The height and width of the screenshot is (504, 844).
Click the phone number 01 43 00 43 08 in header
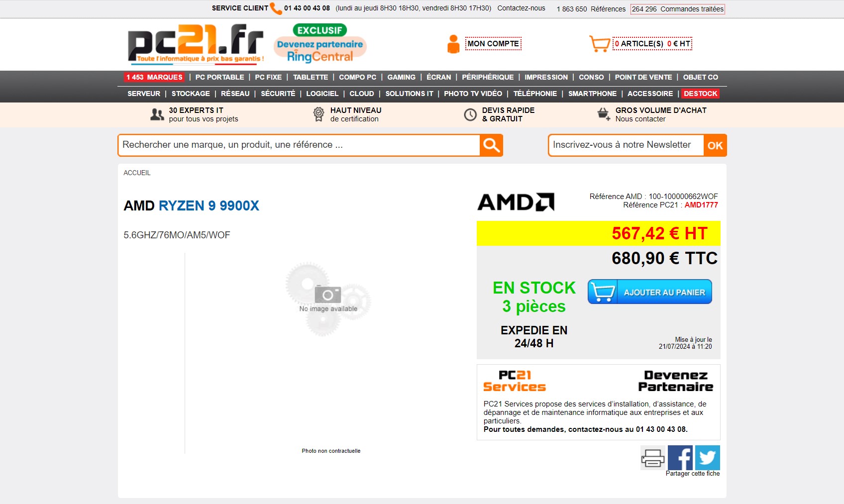pos(307,8)
